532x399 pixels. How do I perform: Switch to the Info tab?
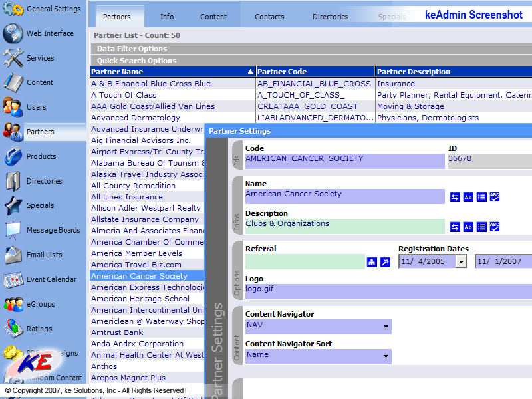[167, 17]
